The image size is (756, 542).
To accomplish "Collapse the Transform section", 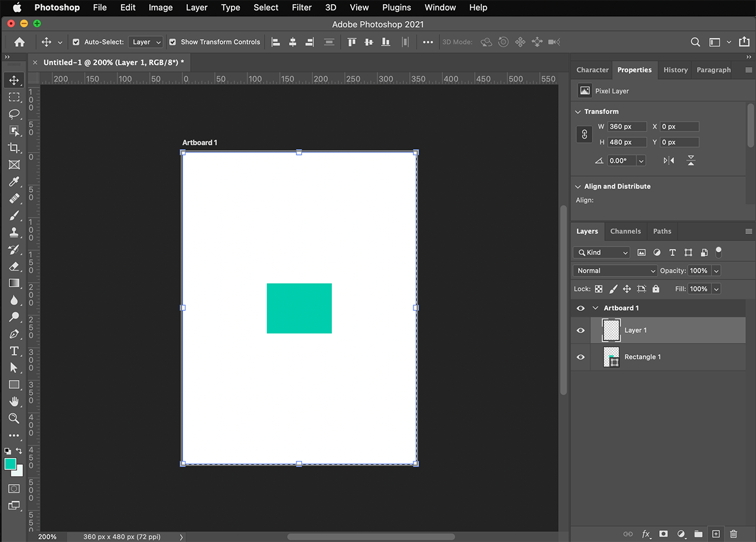I will pyautogui.click(x=578, y=112).
